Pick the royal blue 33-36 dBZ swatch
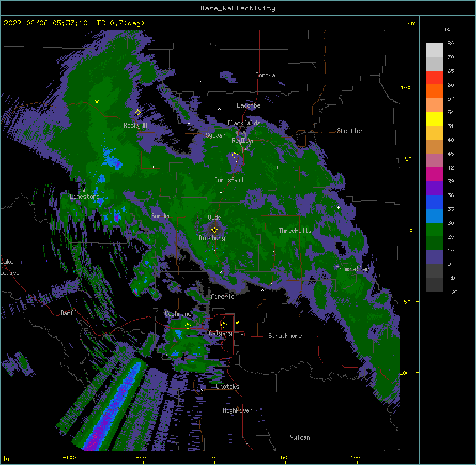476x465 pixels. (x=434, y=202)
